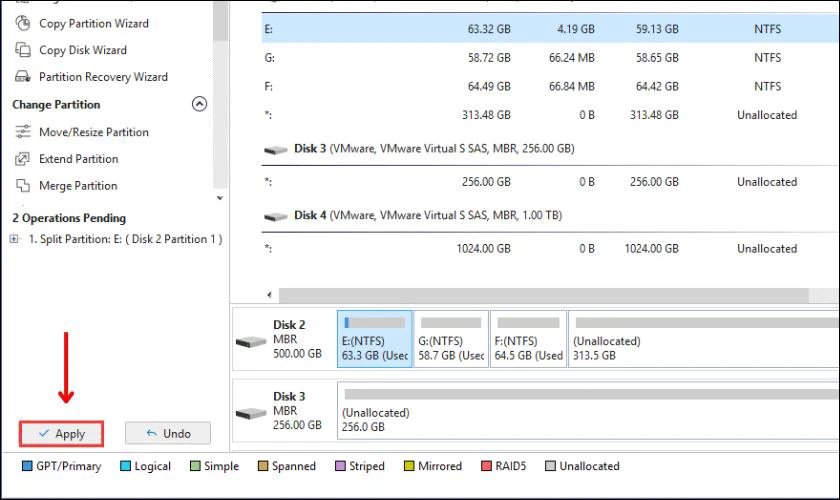Collapse the Change Partition section

[x=199, y=103]
